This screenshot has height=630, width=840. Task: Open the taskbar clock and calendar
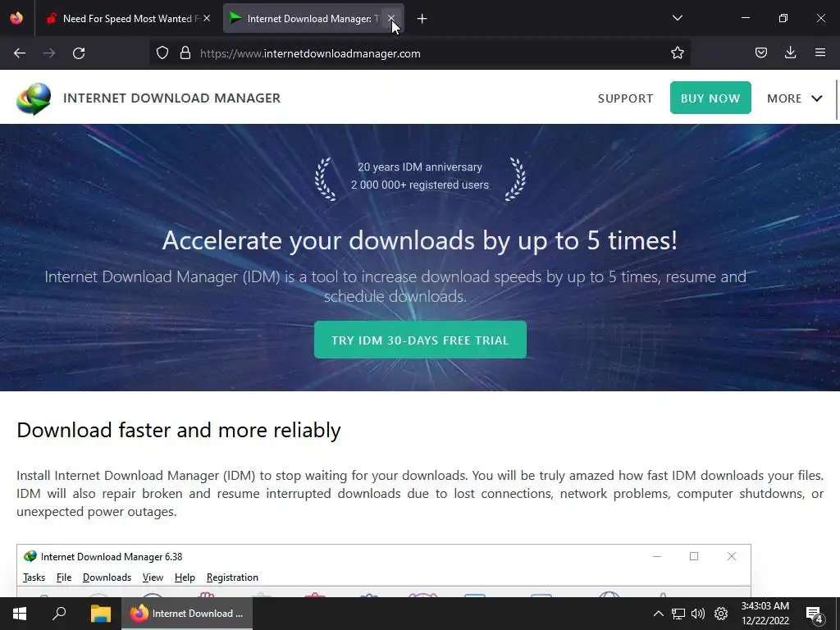(x=765, y=614)
